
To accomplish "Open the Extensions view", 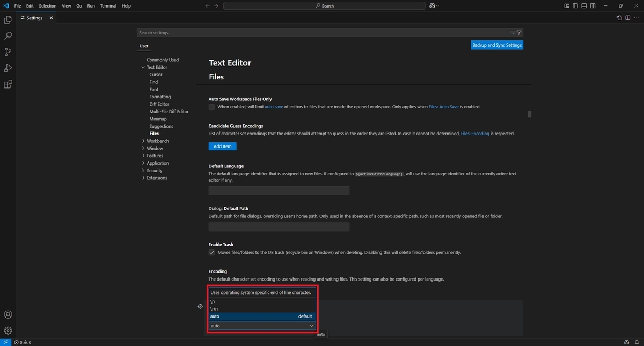I will pos(8,84).
